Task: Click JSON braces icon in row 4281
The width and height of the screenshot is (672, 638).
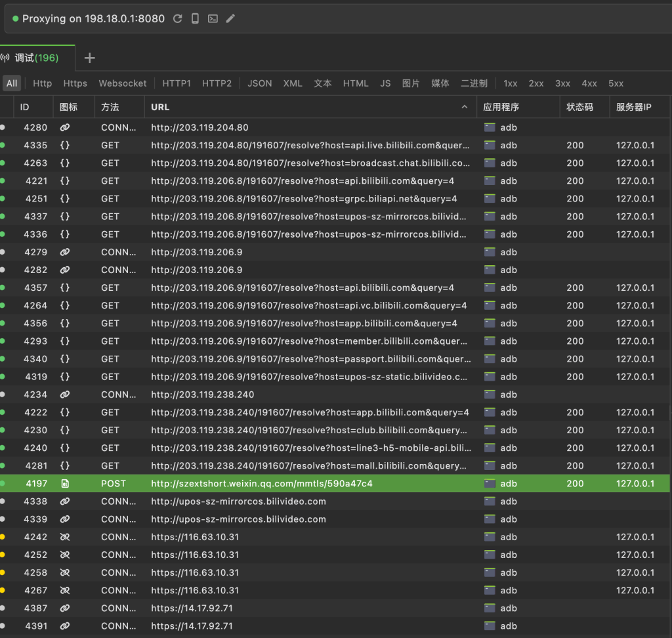Action: pyautogui.click(x=65, y=465)
